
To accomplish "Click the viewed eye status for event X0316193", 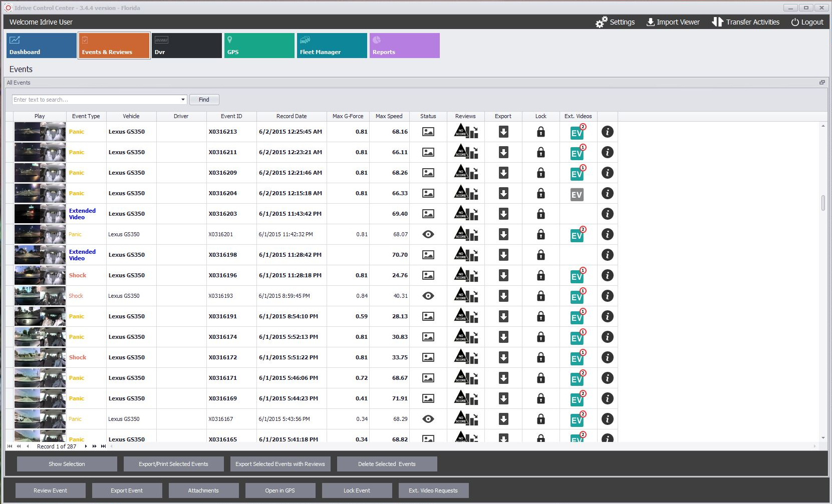I will coord(428,296).
